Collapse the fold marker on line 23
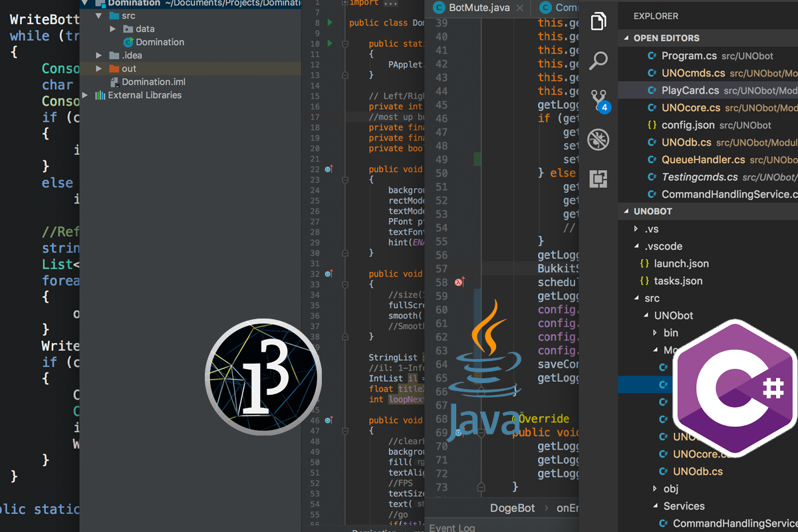Screen dimensions: 798x532 coord(345,180)
